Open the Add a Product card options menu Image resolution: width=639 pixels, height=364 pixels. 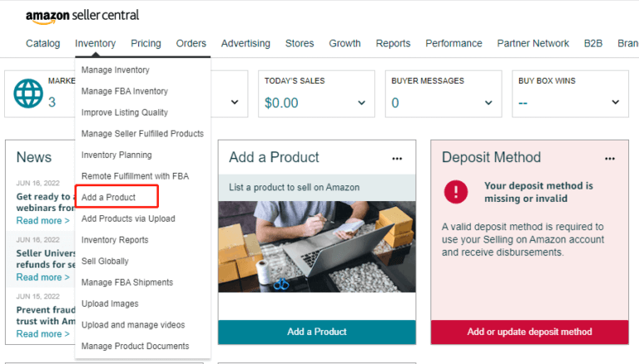click(397, 158)
